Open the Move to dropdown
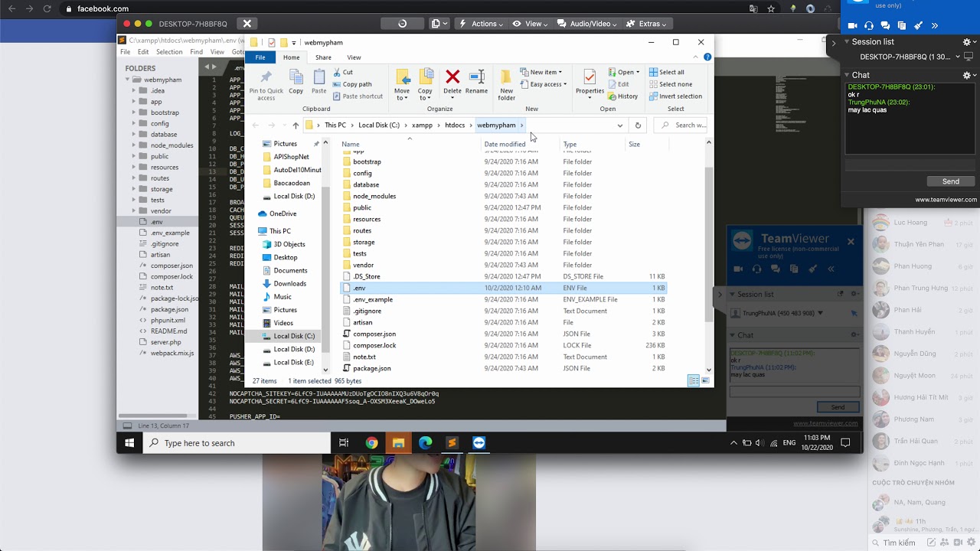The height and width of the screenshot is (551, 980). (402, 84)
